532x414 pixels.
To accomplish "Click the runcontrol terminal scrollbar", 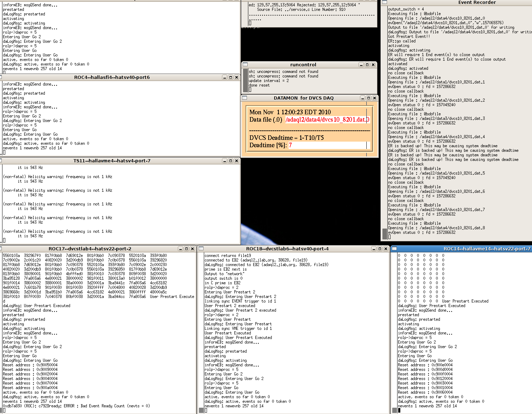I will (246, 81).
